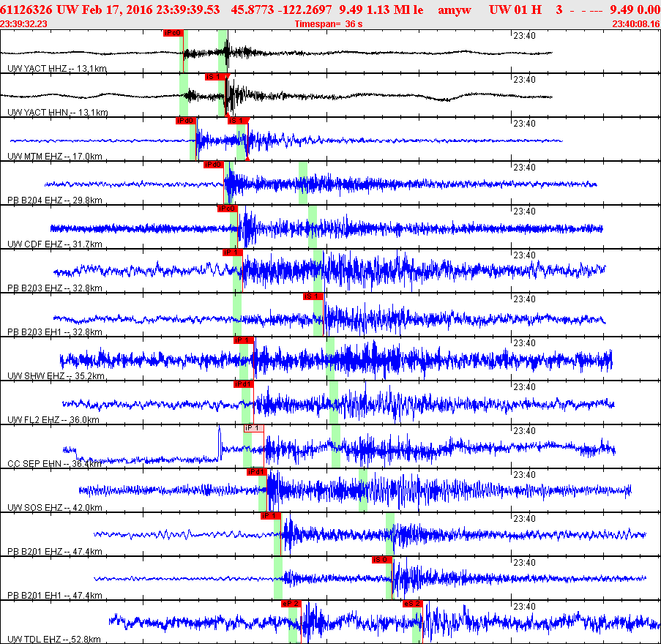661x644 pixels.
Task: Click the 'UW YACT HHN -- 13.1km' channel label
Action: click(x=57, y=112)
